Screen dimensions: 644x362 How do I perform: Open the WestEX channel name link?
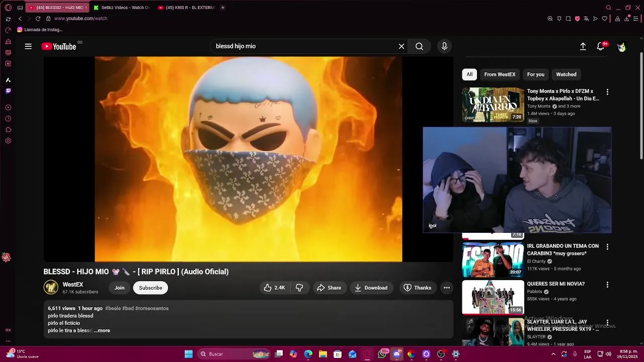[73, 285]
